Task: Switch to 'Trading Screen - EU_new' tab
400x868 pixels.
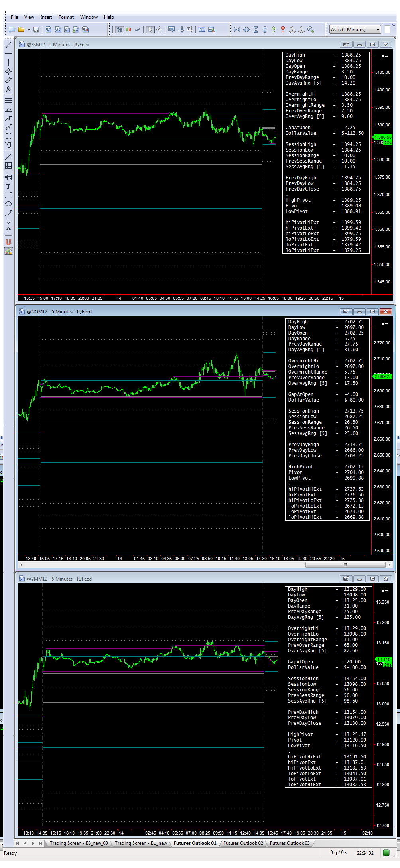Action: pos(141,843)
